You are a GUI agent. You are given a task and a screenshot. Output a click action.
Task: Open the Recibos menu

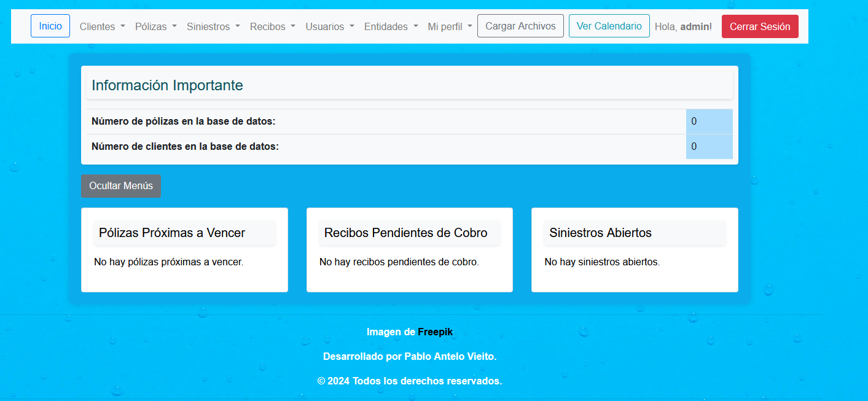pyautogui.click(x=272, y=27)
